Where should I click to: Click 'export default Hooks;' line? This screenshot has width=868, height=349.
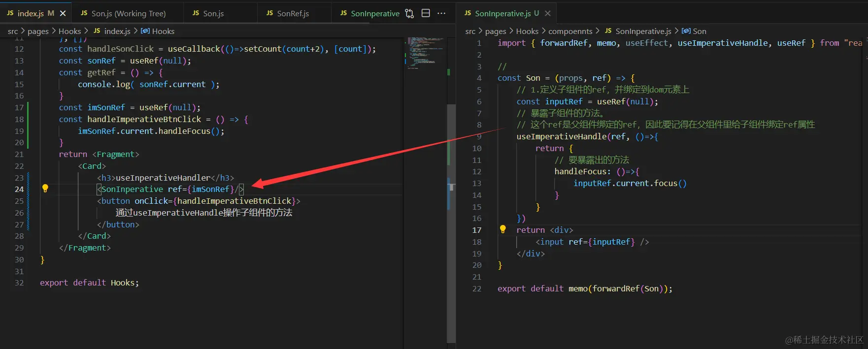coord(90,283)
